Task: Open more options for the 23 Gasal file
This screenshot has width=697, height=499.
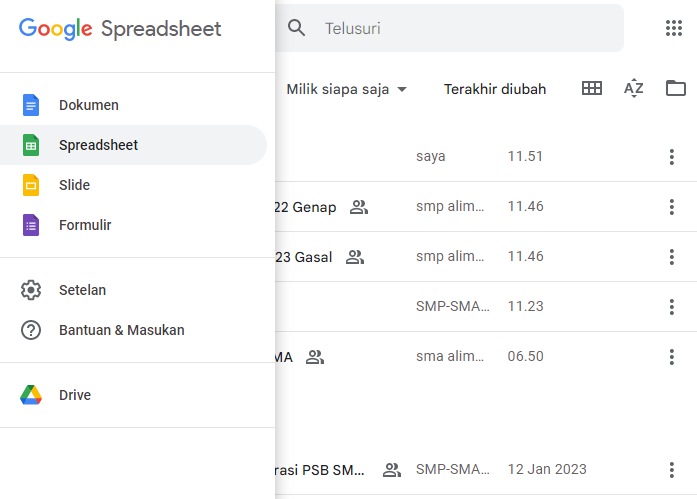Action: click(672, 257)
